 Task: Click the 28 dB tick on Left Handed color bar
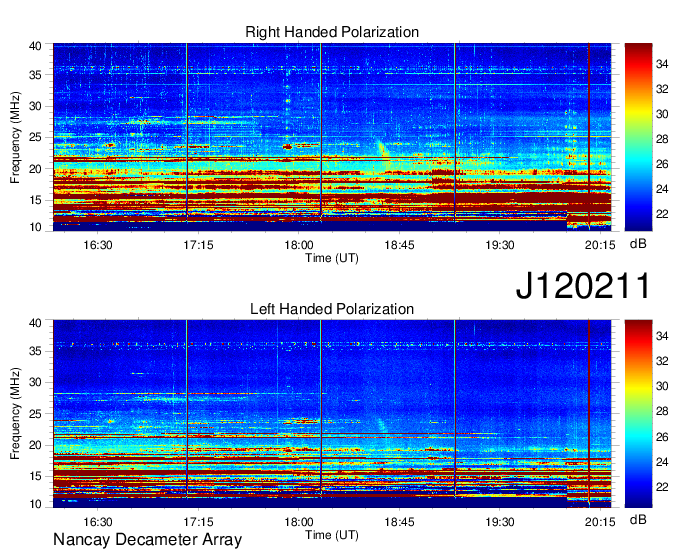(662, 412)
